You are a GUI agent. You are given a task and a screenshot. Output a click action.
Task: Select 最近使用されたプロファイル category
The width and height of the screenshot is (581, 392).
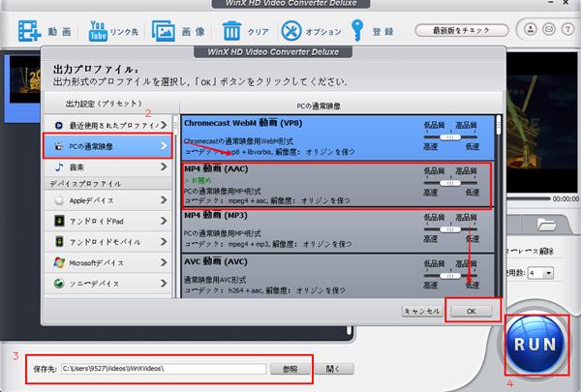click(108, 126)
